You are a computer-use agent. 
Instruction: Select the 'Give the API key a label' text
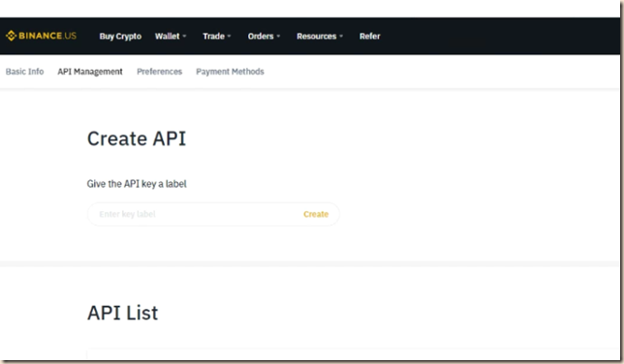137,184
